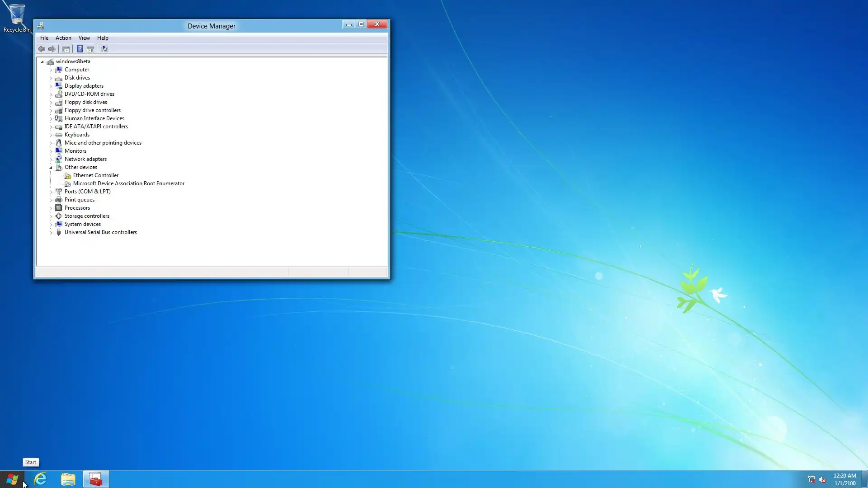Image resolution: width=868 pixels, height=488 pixels.
Task: Click the blue Help toolbar icon
Action: [x=80, y=49]
